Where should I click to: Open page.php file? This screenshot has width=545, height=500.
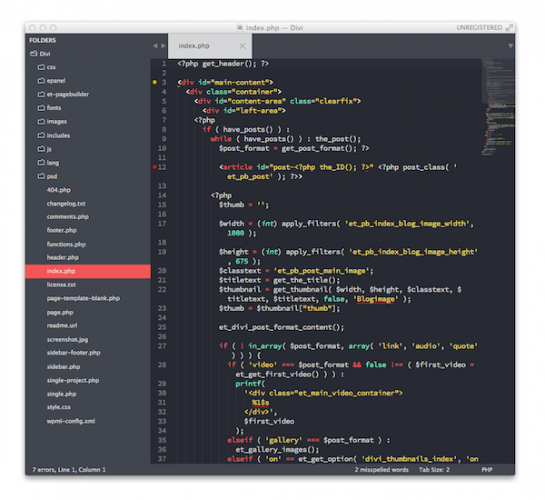pyautogui.click(x=60, y=312)
